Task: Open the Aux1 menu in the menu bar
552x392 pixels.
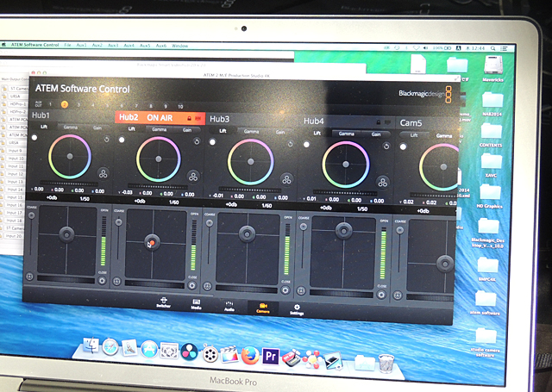Action: (x=81, y=45)
